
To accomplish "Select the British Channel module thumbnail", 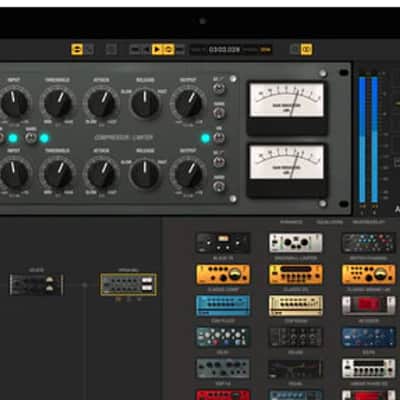I will click(369, 243).
